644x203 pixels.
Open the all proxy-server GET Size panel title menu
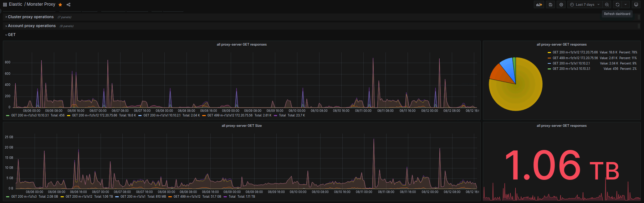click(x=241, y=126)
